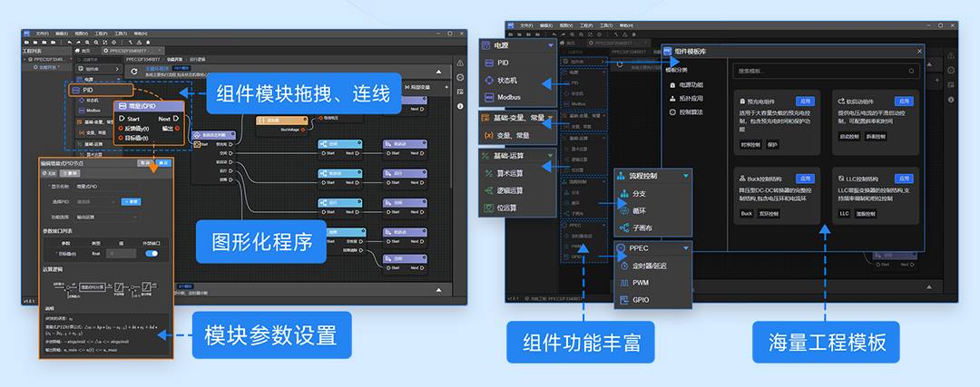Expand PPEC32F334R project tree node
This screenshot has width=980, height=387.
[26, 59]
